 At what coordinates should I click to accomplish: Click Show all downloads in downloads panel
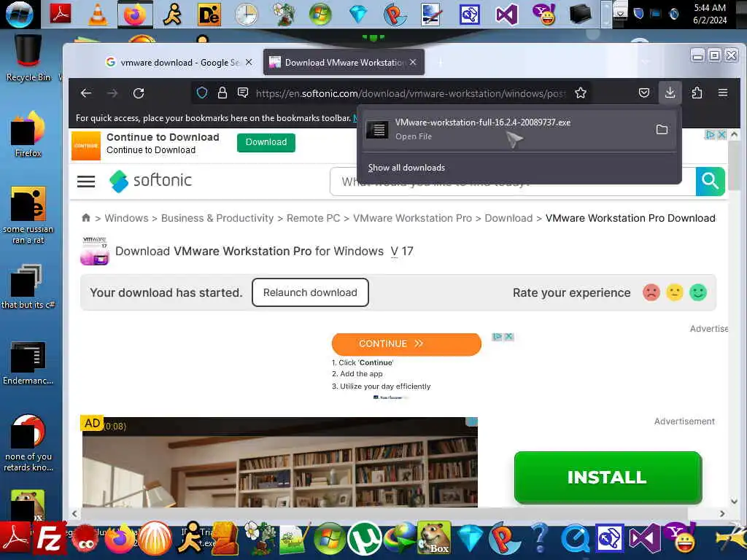tap(406, 168)
